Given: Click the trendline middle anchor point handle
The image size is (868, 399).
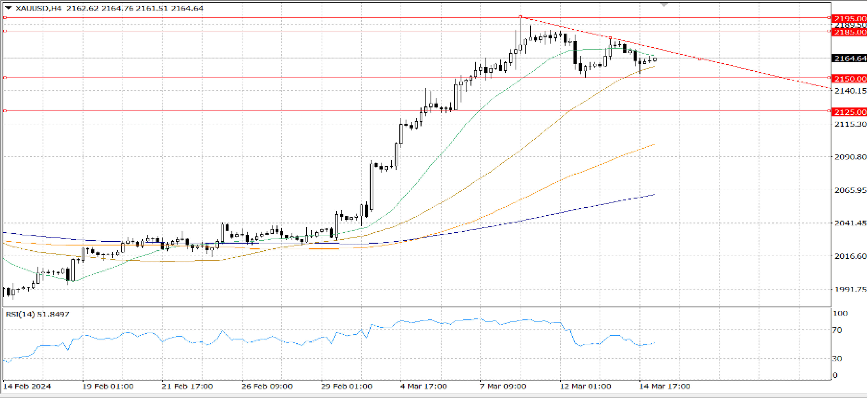Looking at the screenshot, I should [x=610, y=38].
